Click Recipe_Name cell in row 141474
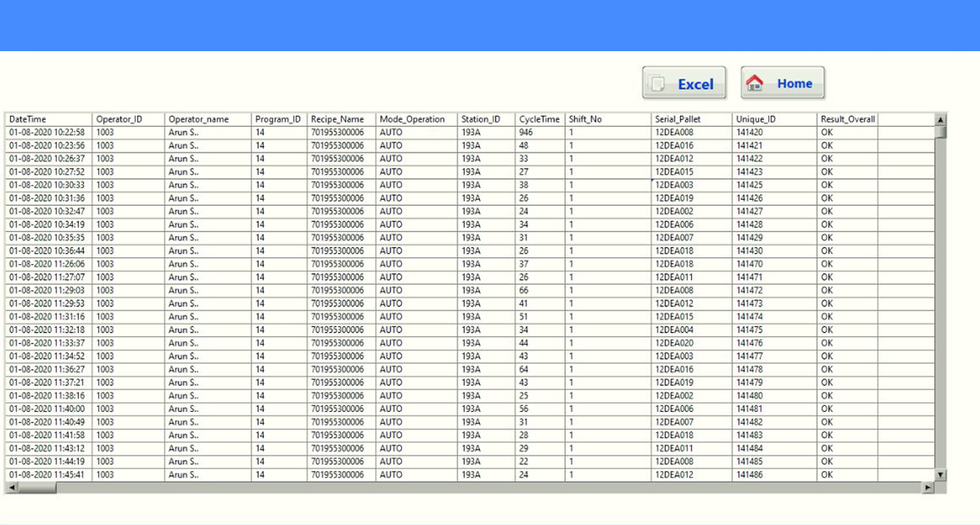Image resolution: width=980 pixels, height=525 pixels. point(341,317)
